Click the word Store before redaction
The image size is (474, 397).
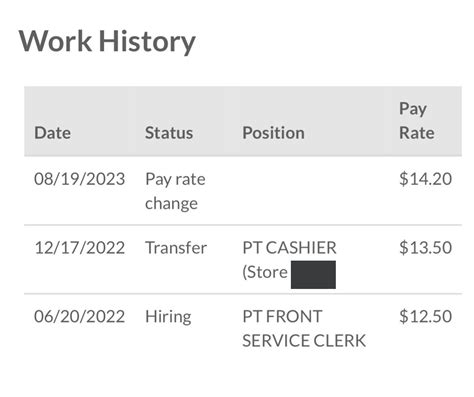click(267, 273)
